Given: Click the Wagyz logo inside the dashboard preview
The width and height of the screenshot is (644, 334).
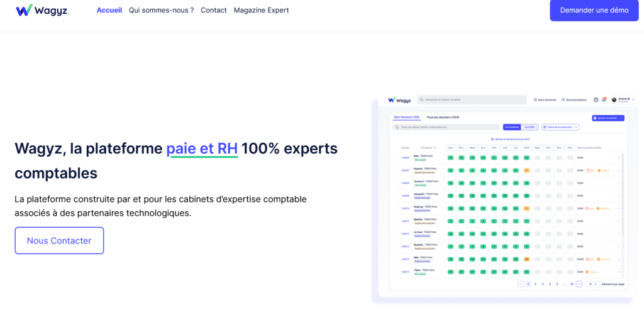Looking at the screenshot, I should [x=399, y=100].
